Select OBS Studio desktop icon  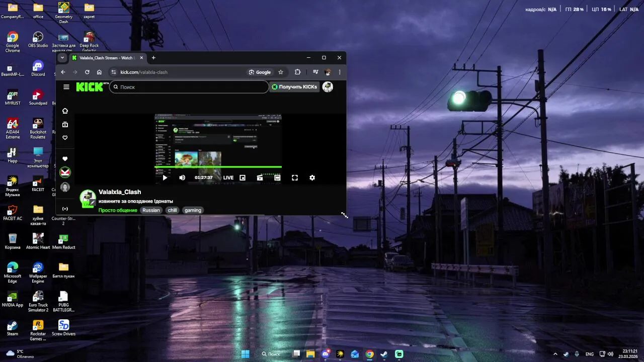pos(38,40)
